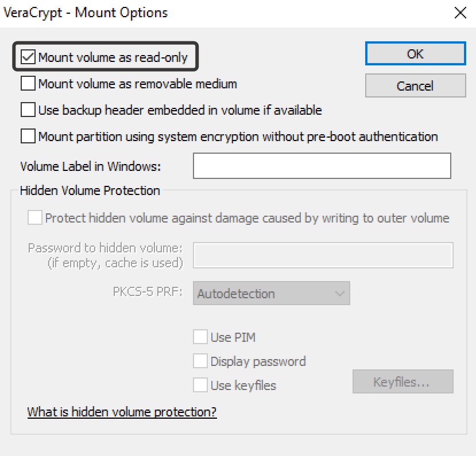Screen dimensions: 476x456
Task: Uncheck Mount volume as read-only checkbox
Action: (x=28, y=57)
